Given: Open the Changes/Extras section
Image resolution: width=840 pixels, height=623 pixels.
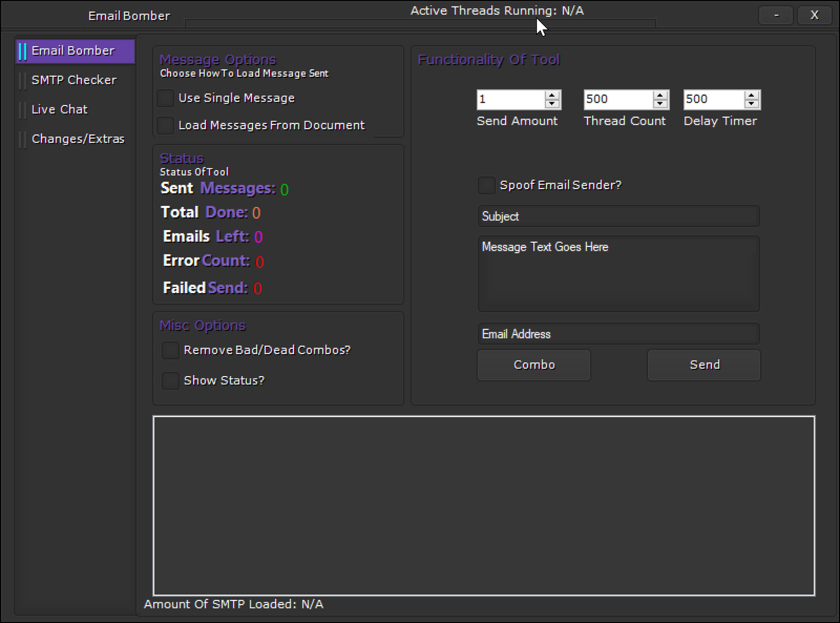Looking at the screenshot, I should (78, 139).
